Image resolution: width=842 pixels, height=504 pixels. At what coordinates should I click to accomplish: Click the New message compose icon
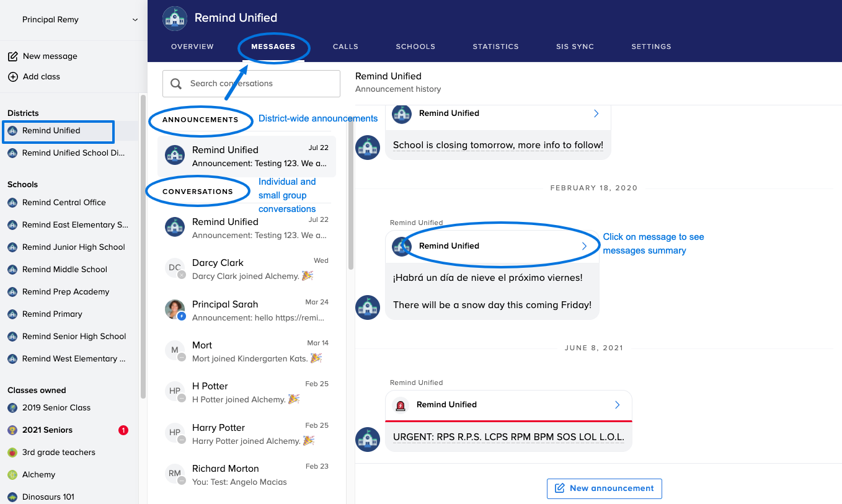pyautogui.click(x=12, y=56)
